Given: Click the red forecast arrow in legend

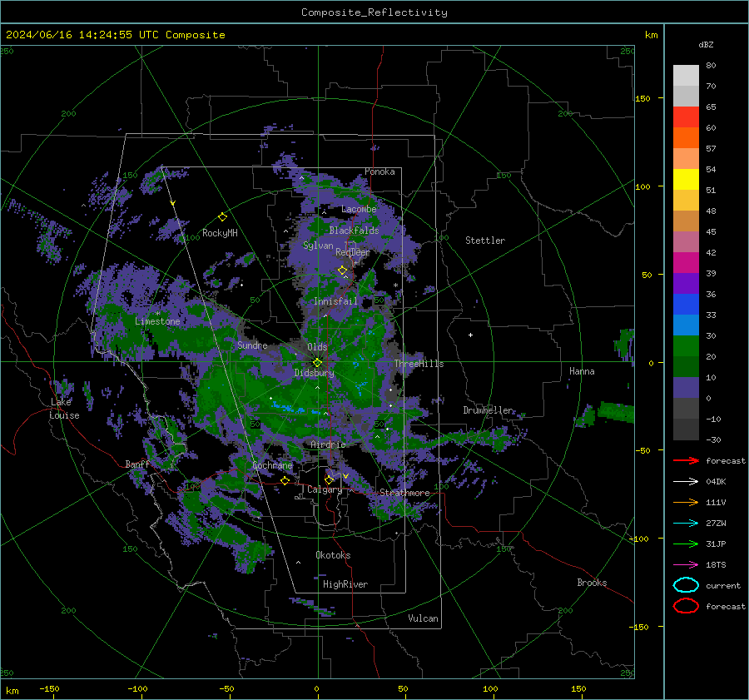Looking at the screenshot, I should tap(686, 460).
